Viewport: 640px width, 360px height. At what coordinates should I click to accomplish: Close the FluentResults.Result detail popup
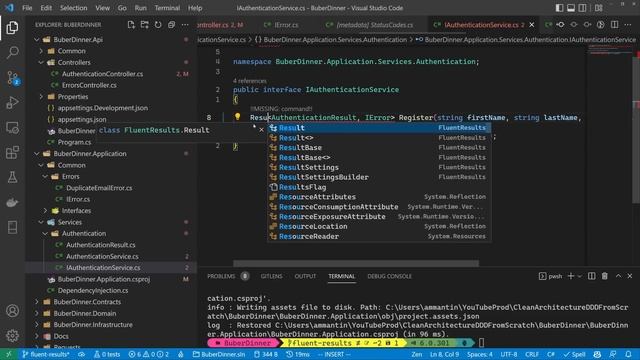(x=261, y=130)
